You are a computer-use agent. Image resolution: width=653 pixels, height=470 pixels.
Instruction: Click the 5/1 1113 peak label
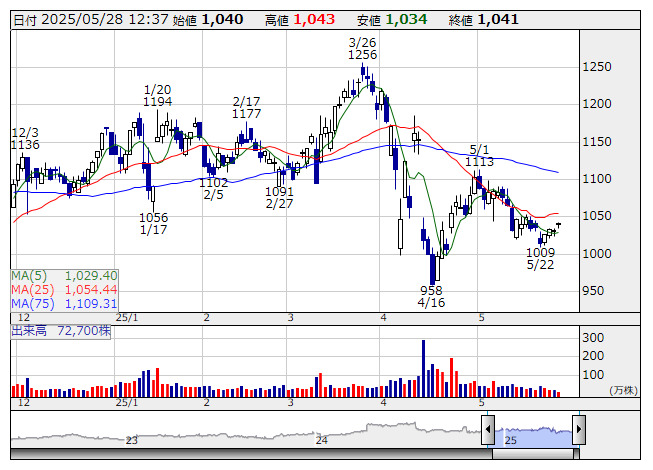[x=479, y=155]
